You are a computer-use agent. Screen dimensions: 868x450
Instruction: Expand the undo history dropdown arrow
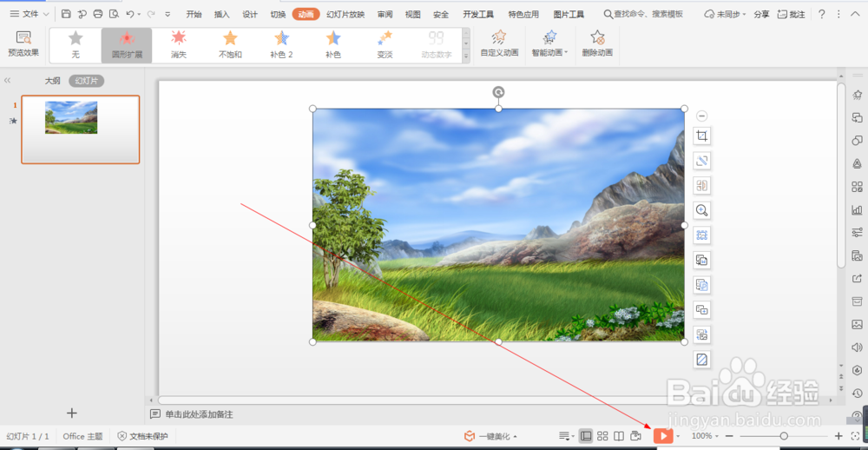pyautogui.click(x=139, y=15)
